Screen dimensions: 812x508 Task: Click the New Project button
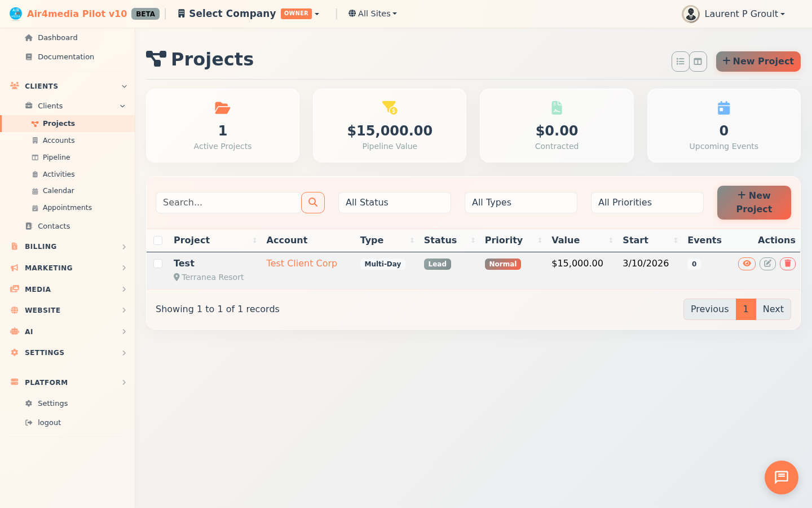pyautogui.click(x=758, y=61)
